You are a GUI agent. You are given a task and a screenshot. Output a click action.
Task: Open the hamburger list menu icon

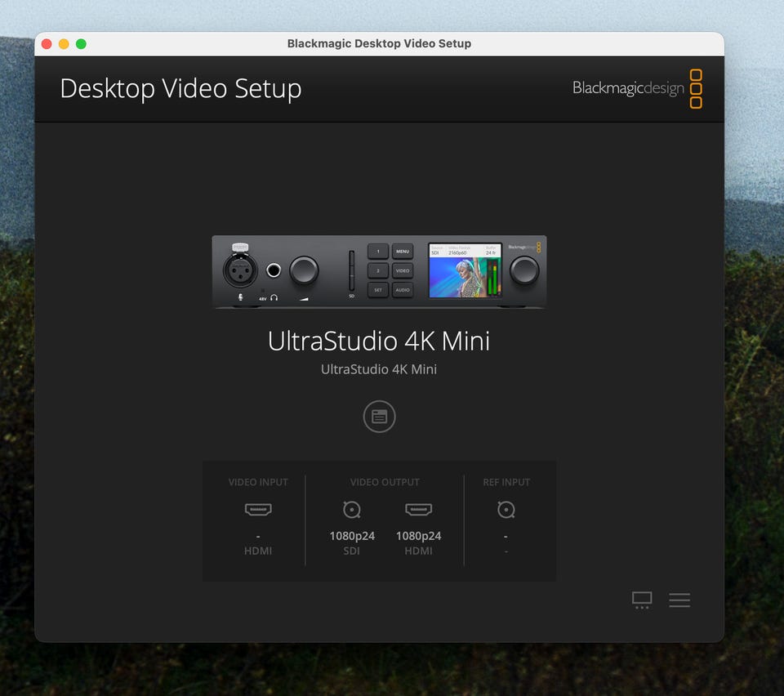point(679,600)
